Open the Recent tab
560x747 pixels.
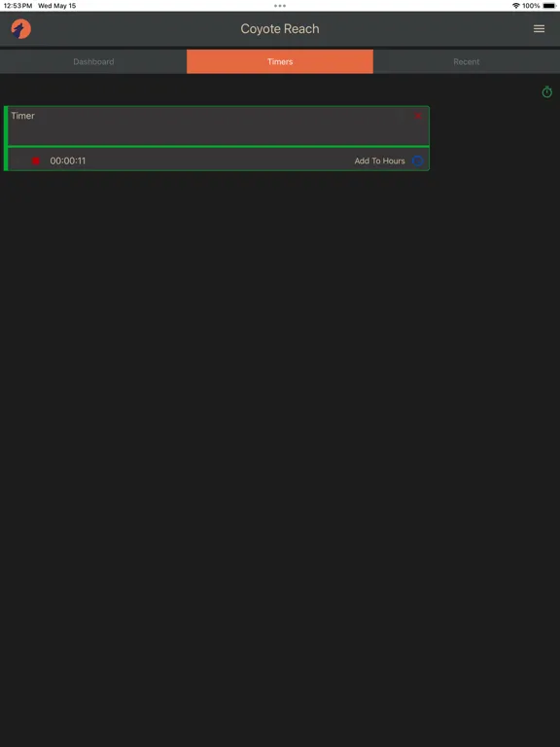point(467,61)
